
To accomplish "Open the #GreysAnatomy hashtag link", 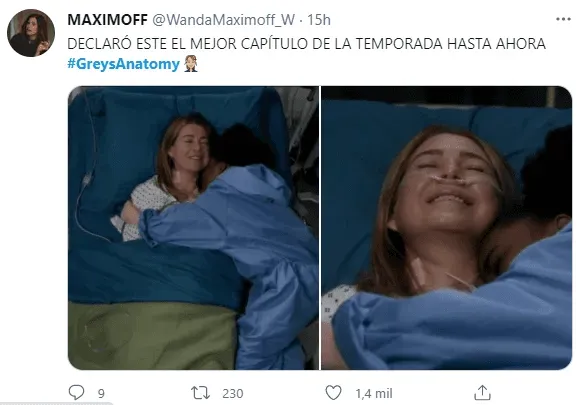I will [123, 64].
